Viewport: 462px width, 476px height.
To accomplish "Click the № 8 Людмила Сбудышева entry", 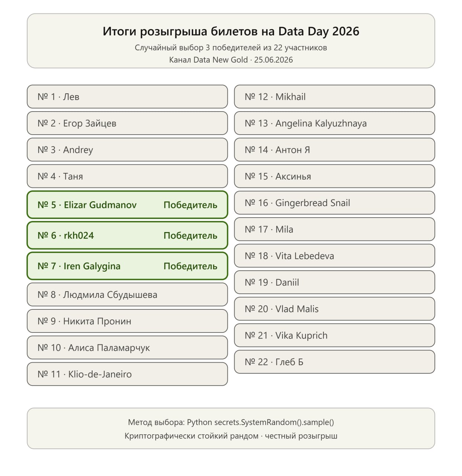I will tap(127, 295).
